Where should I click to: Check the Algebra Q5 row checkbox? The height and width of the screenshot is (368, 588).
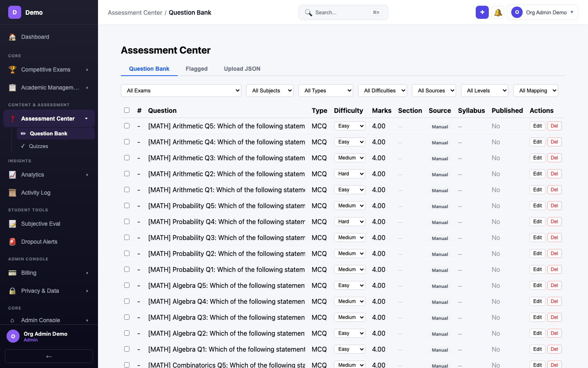(127, 285)
